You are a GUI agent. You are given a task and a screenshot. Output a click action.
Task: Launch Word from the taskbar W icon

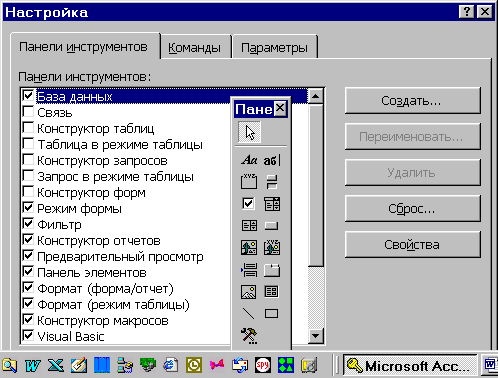[x=33, y=366]
